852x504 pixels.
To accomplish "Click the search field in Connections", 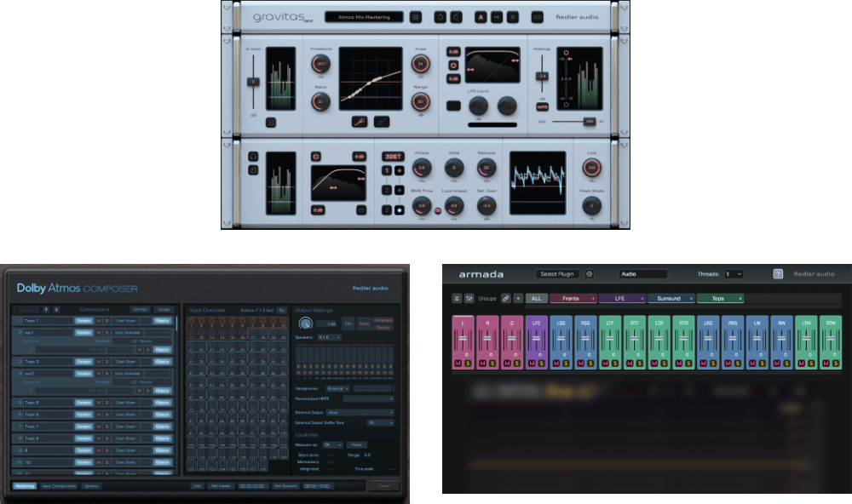I will click(26, 310).
